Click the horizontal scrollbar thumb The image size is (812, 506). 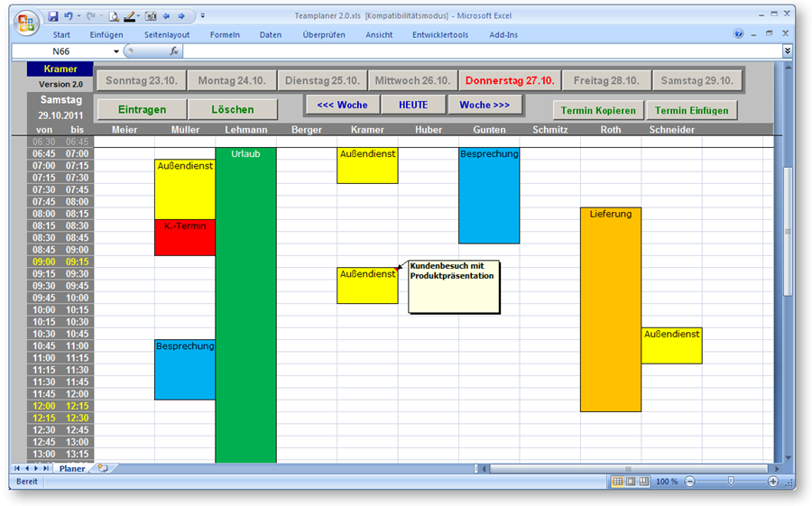click(628, 468)
